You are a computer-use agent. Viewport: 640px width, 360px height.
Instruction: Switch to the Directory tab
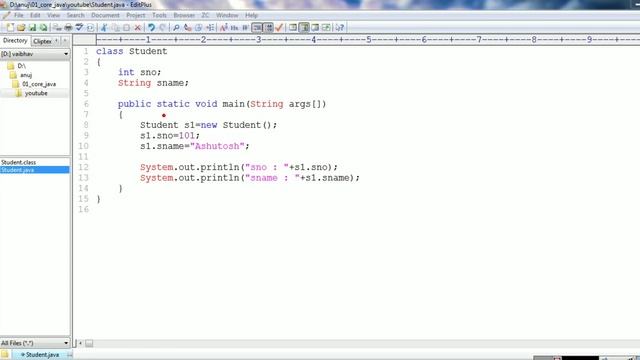(15, 41)
